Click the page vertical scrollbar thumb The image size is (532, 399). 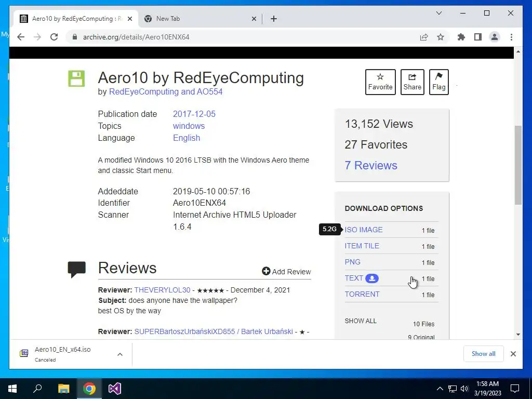pyautogui.click(x=518, y=165)
